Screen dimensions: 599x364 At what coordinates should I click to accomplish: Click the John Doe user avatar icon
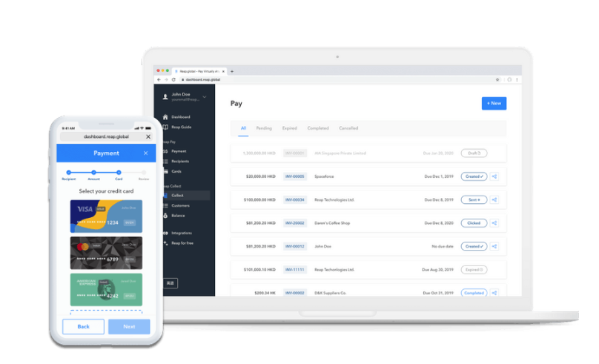click(165, 96)
